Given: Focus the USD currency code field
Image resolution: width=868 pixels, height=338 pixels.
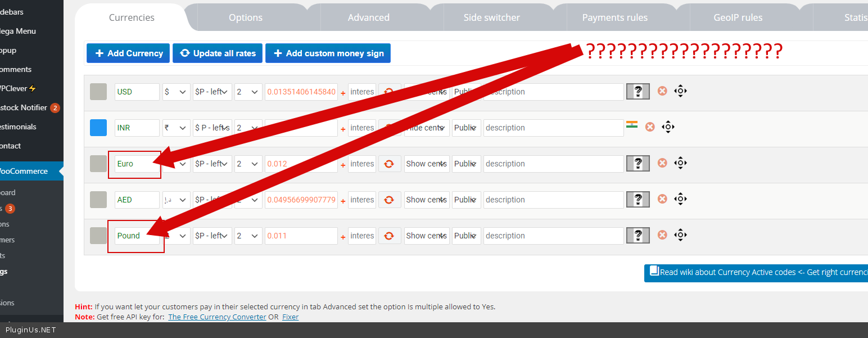Looking at the screenshot, I should coord(137,92).
